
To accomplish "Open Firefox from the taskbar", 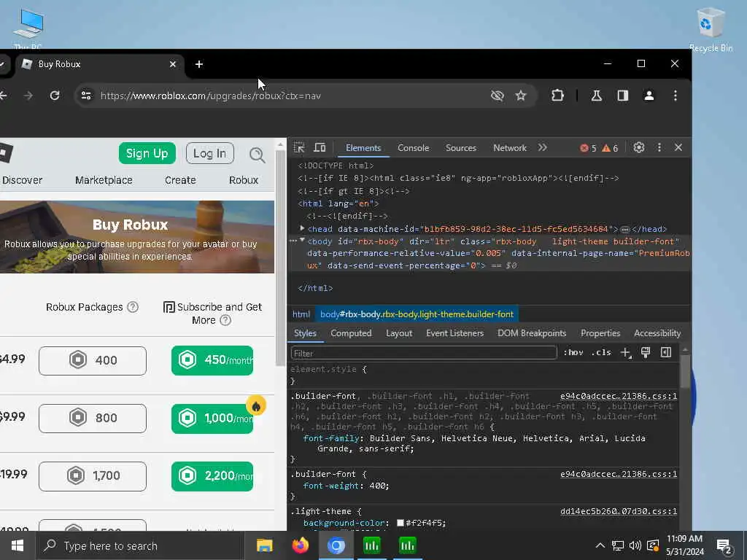I will [x=300, y=545].
